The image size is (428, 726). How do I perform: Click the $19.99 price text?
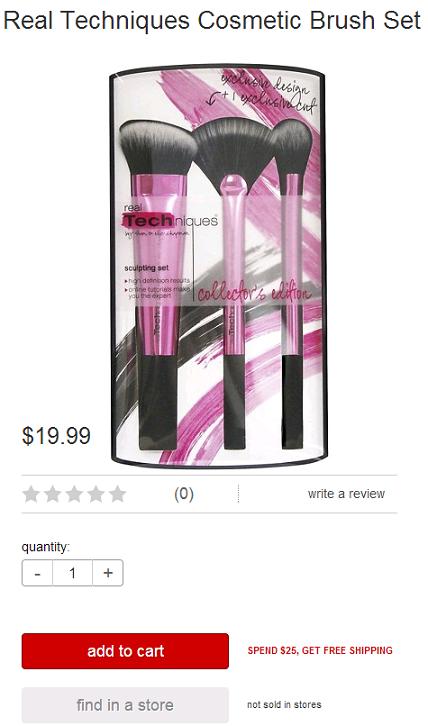[56, 436]
